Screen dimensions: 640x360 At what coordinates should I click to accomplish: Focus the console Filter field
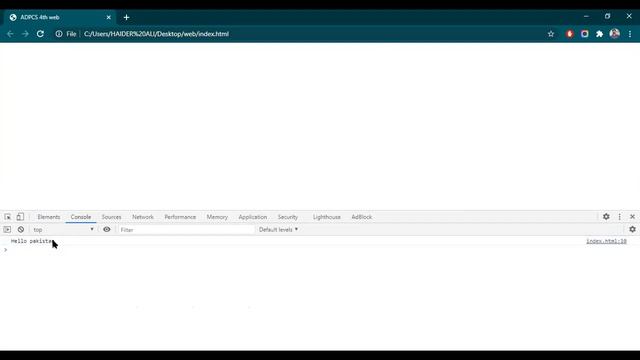[186, 230]
